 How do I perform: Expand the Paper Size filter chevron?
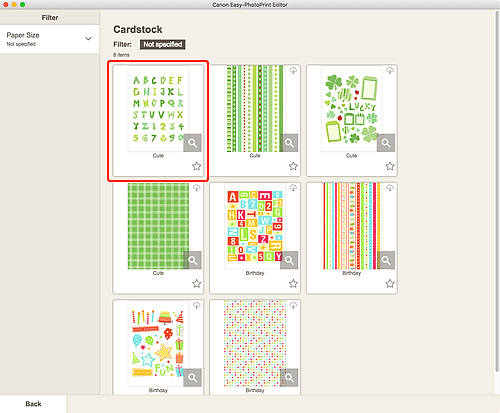88,39
